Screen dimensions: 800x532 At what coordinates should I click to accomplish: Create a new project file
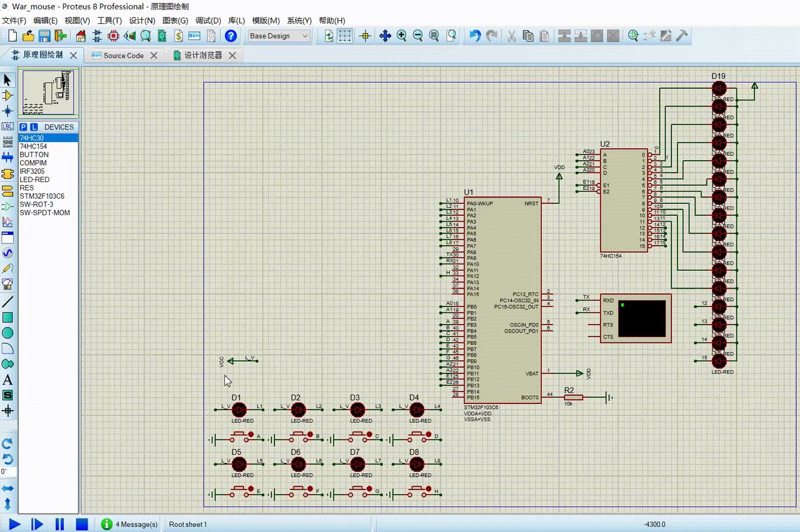[12, 35]
